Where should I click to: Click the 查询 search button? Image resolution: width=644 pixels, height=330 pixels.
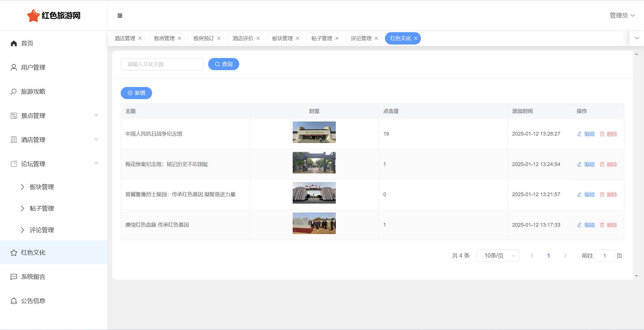coord(223,64)
